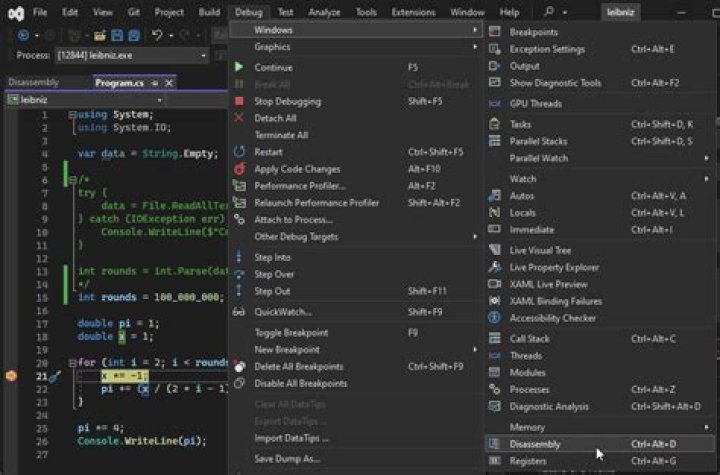Click the Restart debugging icon
The height and width of the screenshot is (475, 720).
[x=238, y=152]
